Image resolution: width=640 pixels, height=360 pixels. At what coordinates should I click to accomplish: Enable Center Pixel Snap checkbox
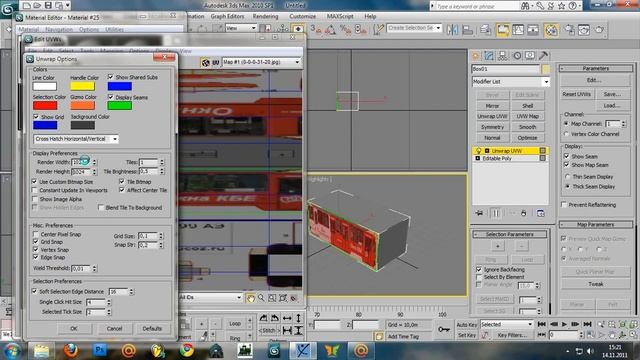pos(36,234)
